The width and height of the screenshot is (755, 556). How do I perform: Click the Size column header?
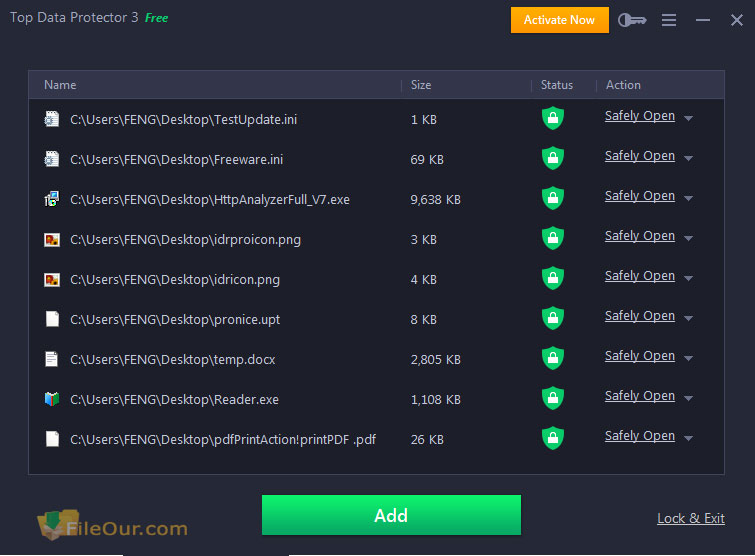[x=421, y=85]
